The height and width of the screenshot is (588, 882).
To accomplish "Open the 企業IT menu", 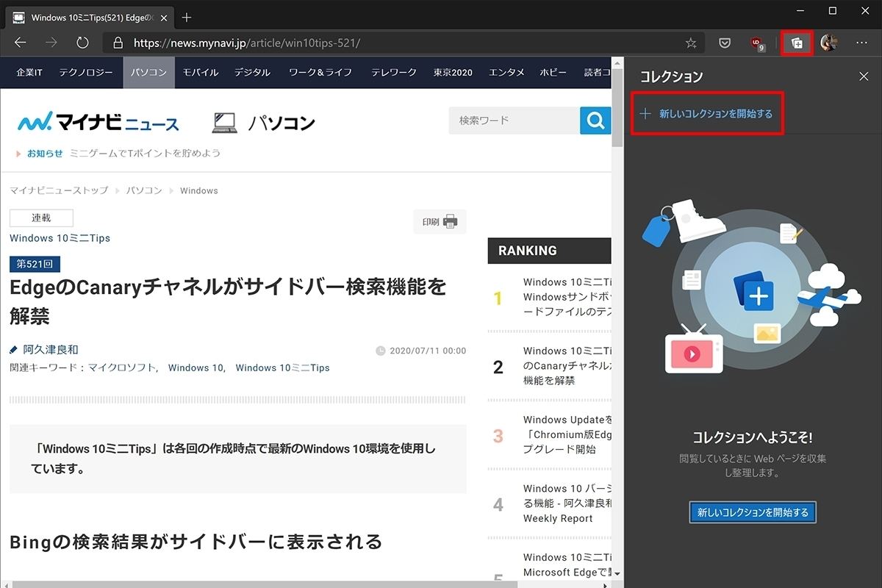I will 29,72.
